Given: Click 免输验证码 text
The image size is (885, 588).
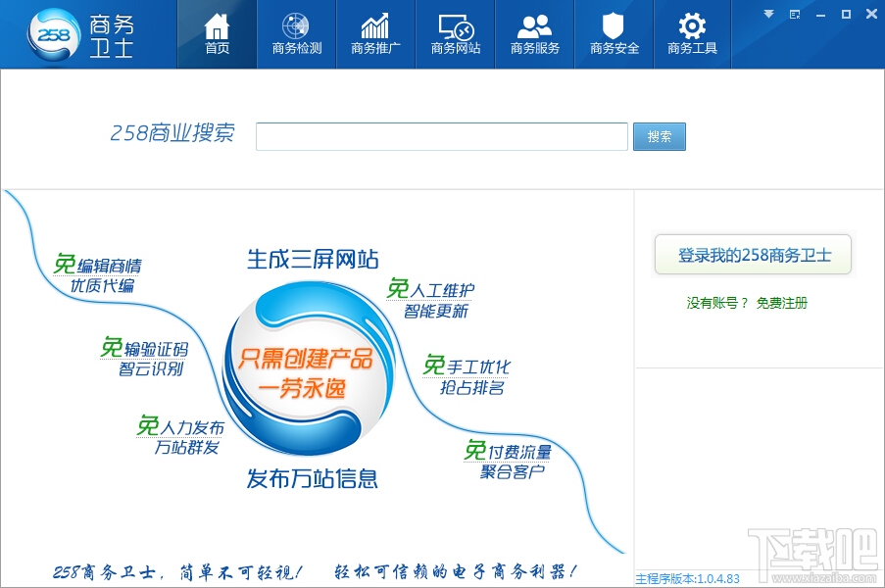Looking at the screenshot, I should point(144,348).
